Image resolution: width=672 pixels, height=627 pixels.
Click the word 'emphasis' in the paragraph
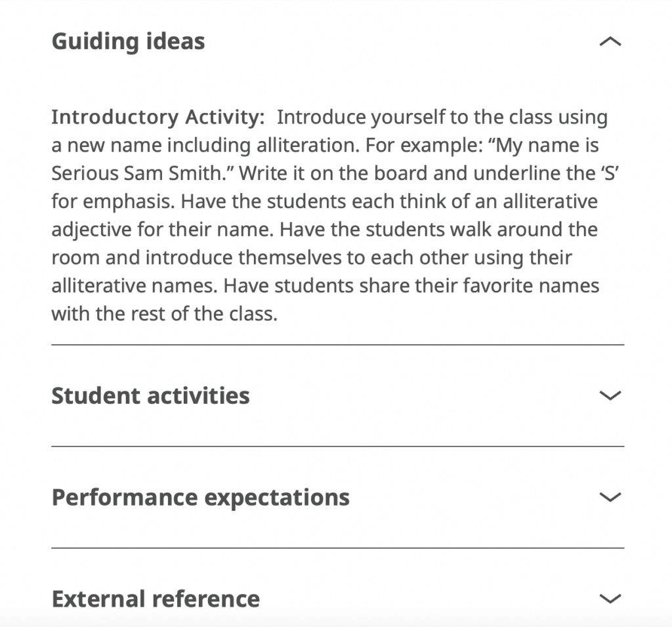(128, 202)
